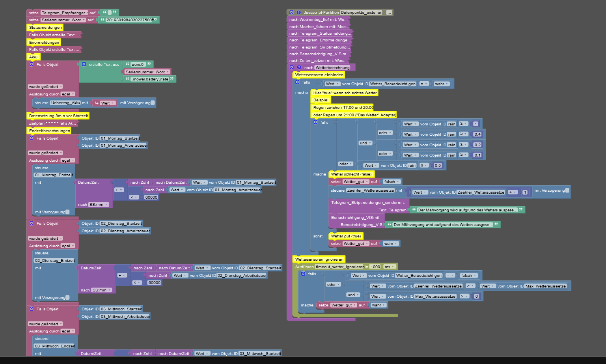Open the Telegram_Empfaenger variable dropdown
The width and height of the screenshot is (606, 364).
(x=65, y=13)
